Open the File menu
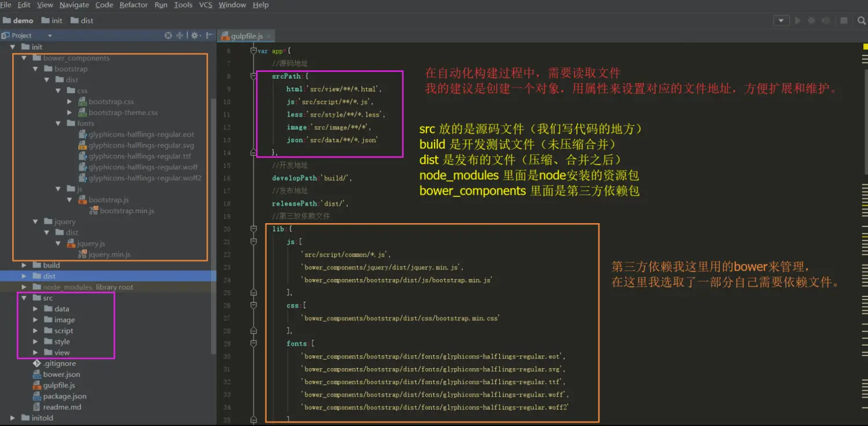The image size is (868, 426). [x=6, y=5]
